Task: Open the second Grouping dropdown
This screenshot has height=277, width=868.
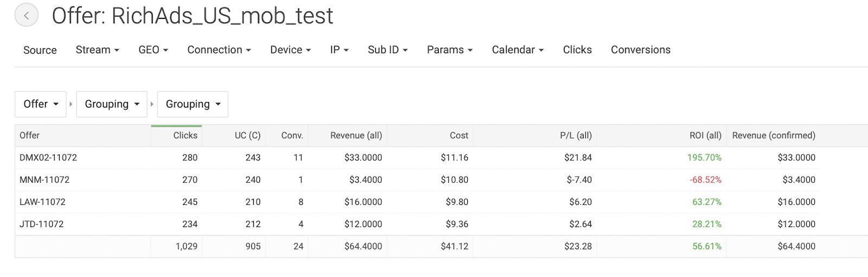Action: pyautogui.click(x=193, y=104)
